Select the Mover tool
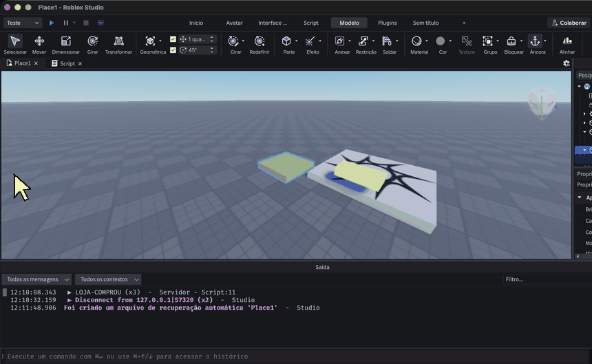The image size is (592, 364). coord(39,45)
